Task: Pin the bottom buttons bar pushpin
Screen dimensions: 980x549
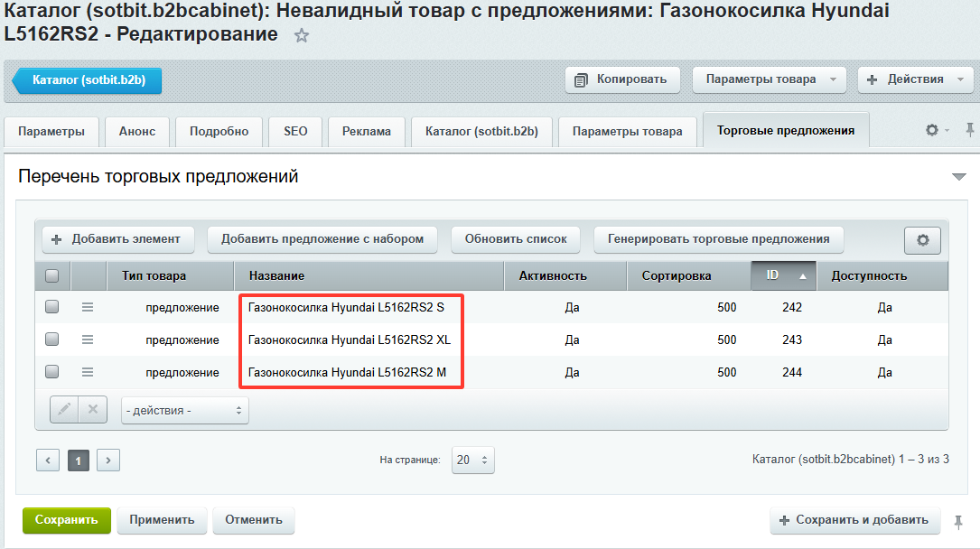Action: [x=958, y=522]
